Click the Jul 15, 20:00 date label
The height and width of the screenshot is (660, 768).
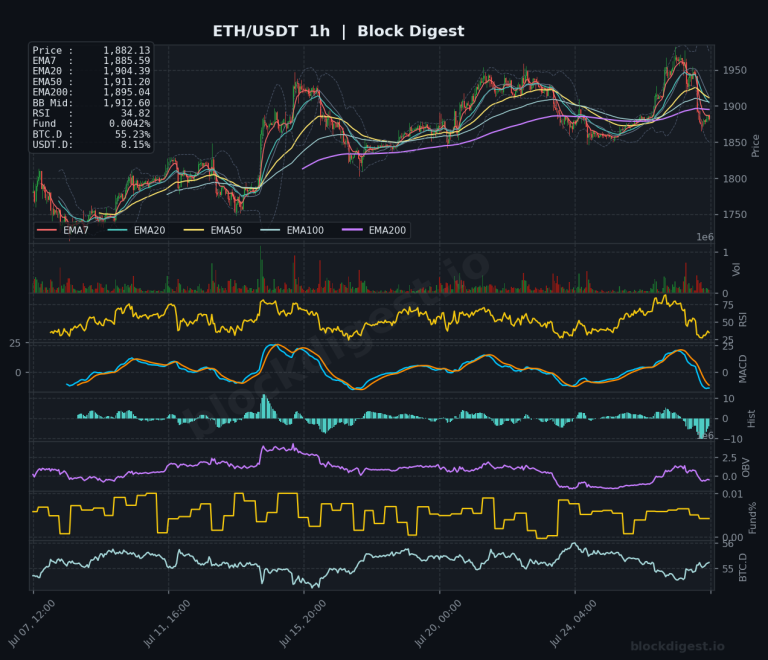[x=303, y=624]
